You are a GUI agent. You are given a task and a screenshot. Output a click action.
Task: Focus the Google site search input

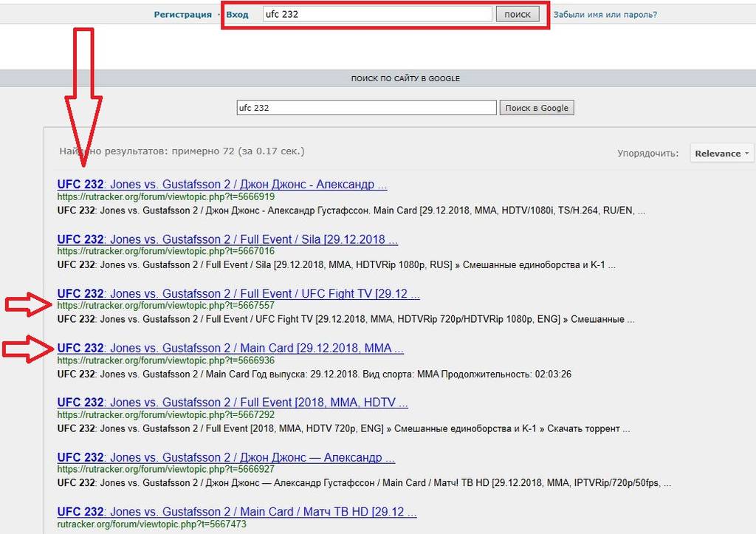366,108
